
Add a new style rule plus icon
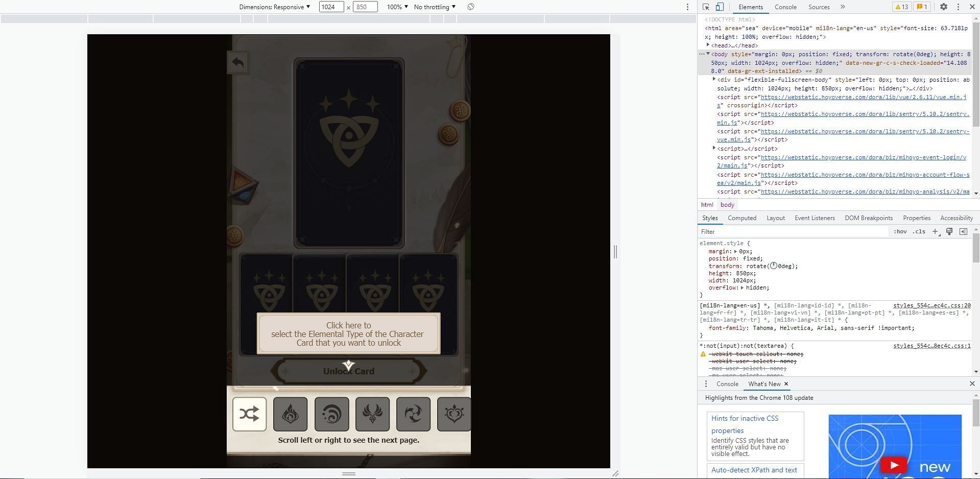click(935, 232)
